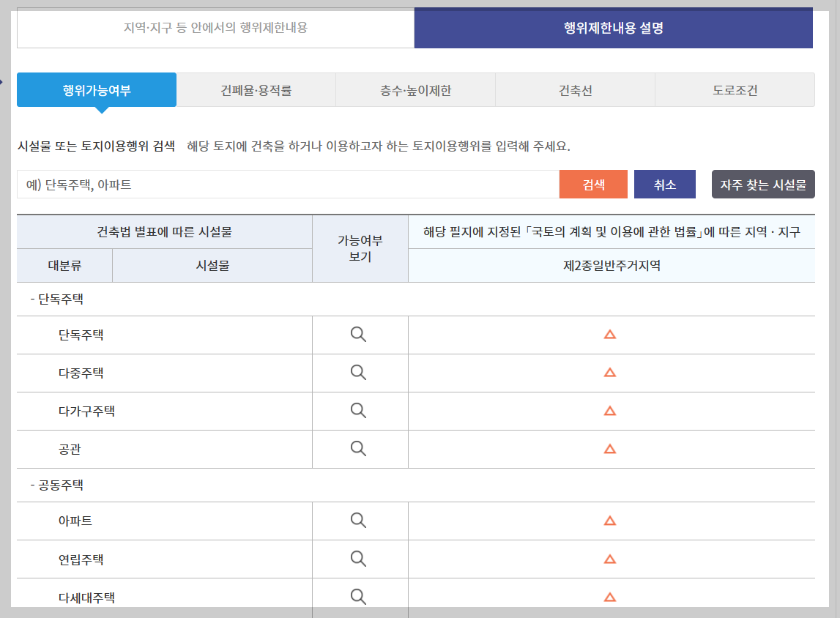Image resolution: width=840 pixels, height=618 pixels.
Task: Click the header starting 해당 필지에 지정된
Action: click(612, 232)
